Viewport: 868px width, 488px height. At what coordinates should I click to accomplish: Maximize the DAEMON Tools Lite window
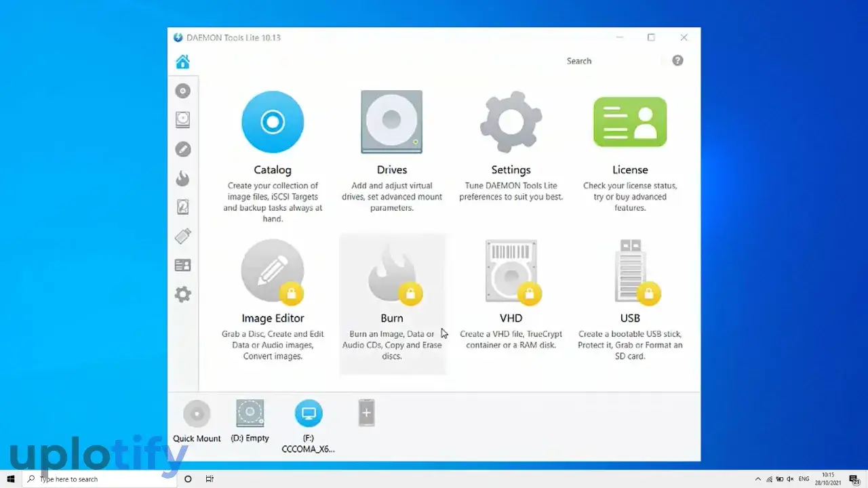point(651,37)
